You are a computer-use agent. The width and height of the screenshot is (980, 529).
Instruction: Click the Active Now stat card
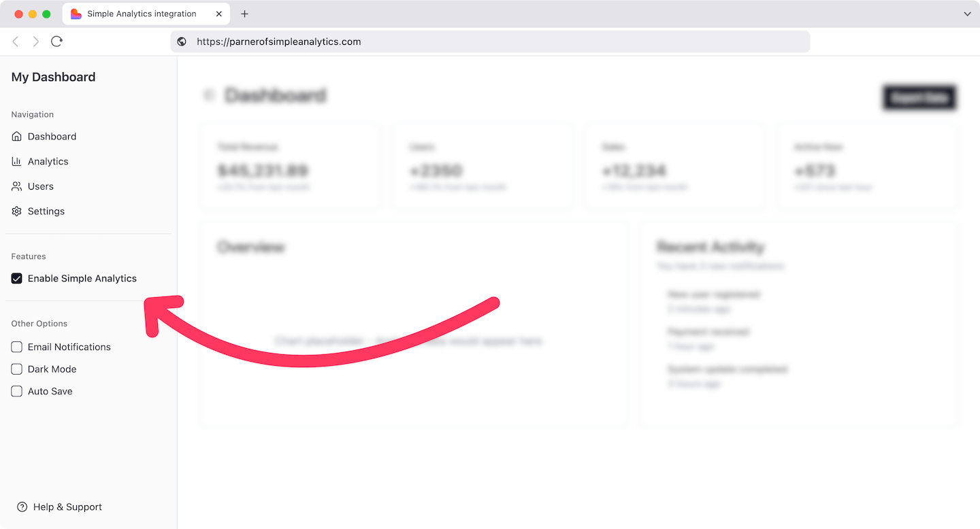click(x=867, y=166)
